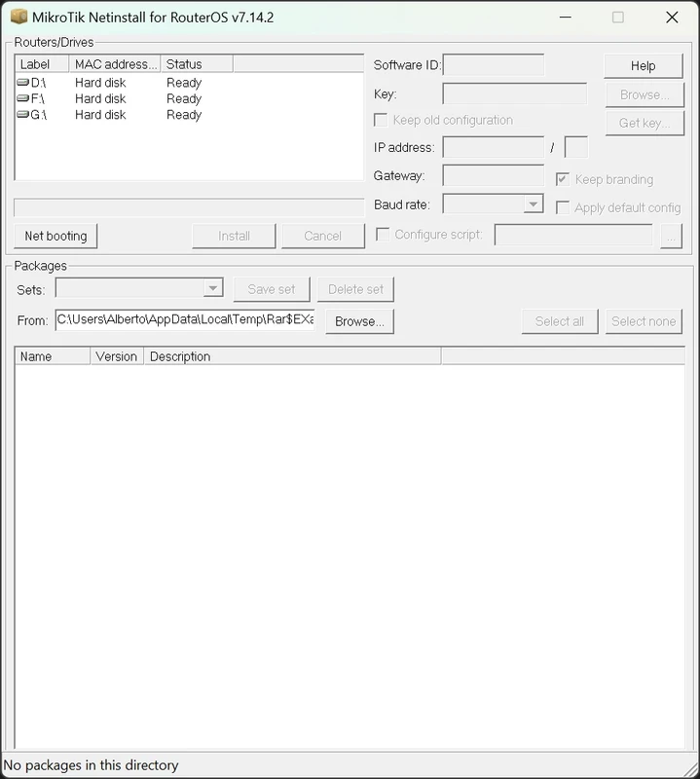This screenshot has height=779, width=700.
Task: Sort packages by Name column header
Action: [54, 356]
